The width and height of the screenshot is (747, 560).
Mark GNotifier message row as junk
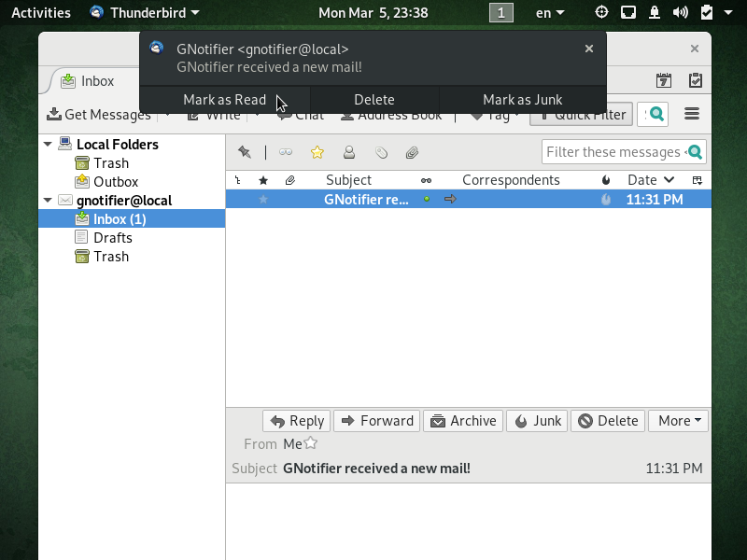[605, 200]
